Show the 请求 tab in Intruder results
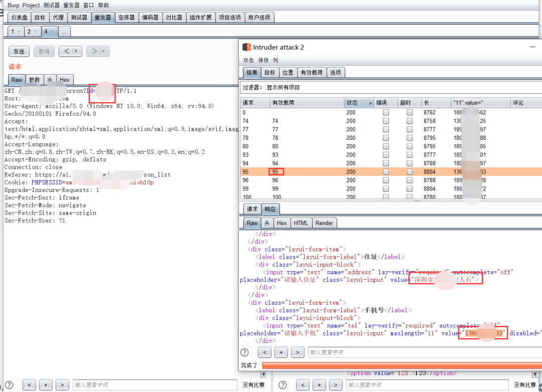 252,209
